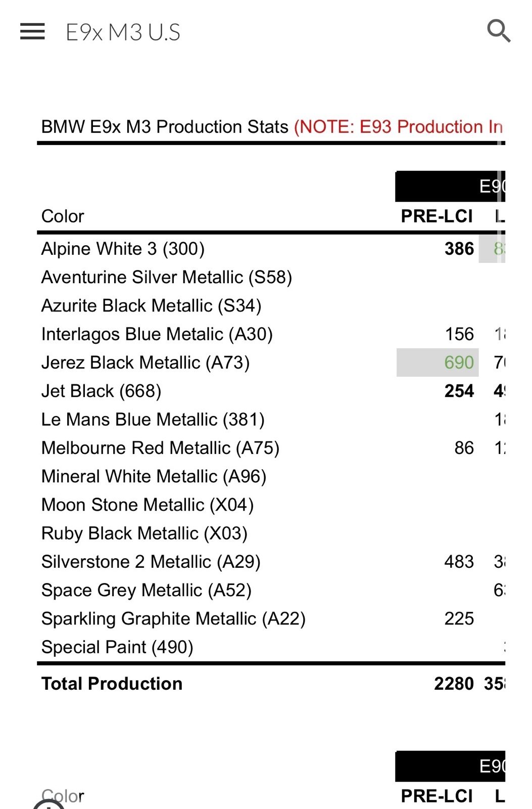Click the 225 Sparkling Graphite value
This screenshot has height=809, width=532.
tap(459, 618)
